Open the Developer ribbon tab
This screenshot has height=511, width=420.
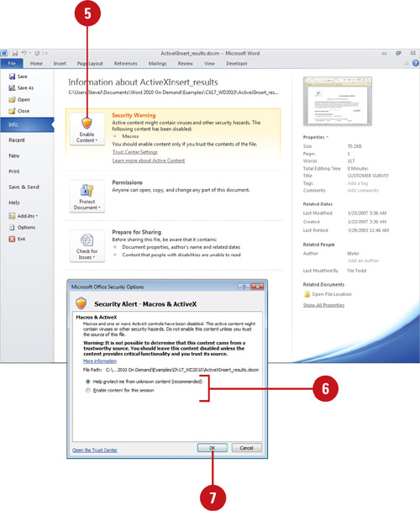[237, 64]
